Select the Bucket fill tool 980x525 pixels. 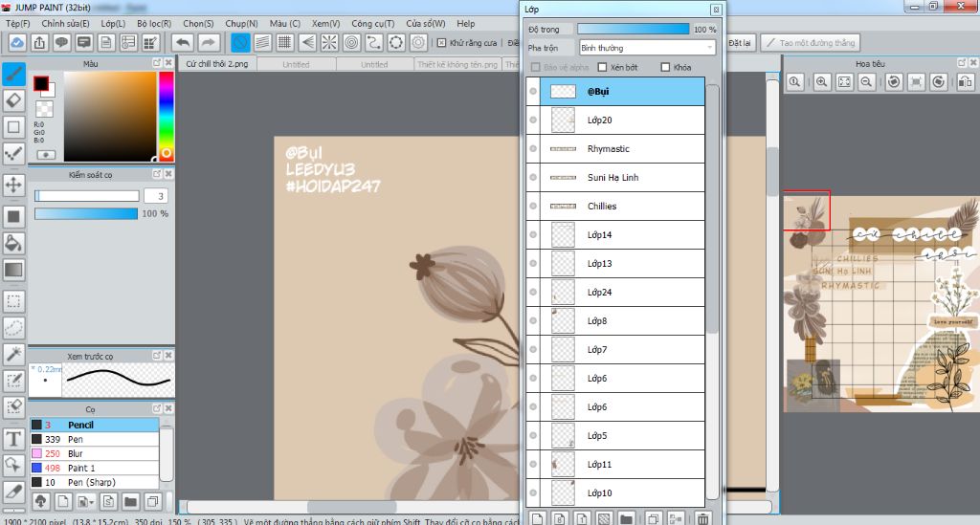click(13, 243)
